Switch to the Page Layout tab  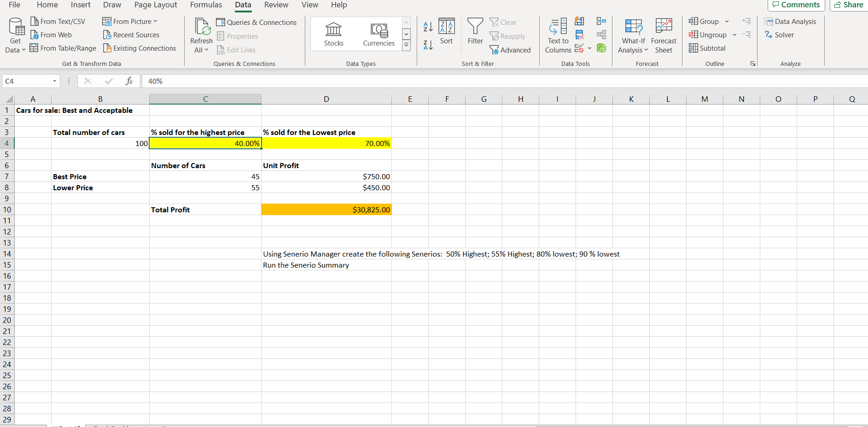[156, 5]
